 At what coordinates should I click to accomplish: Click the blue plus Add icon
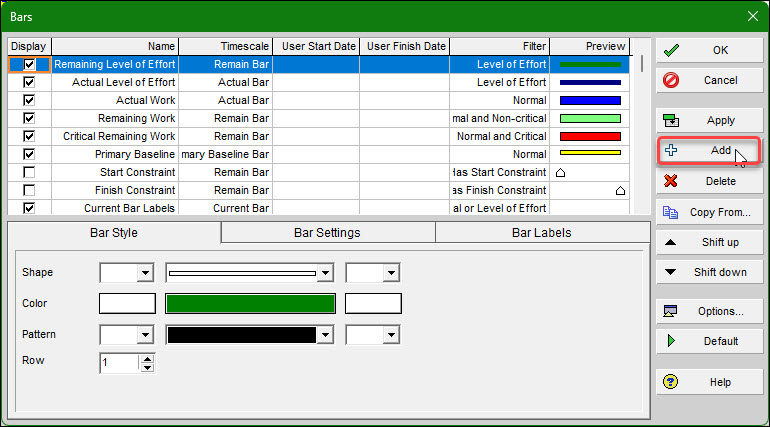click(x=671, y=150)
